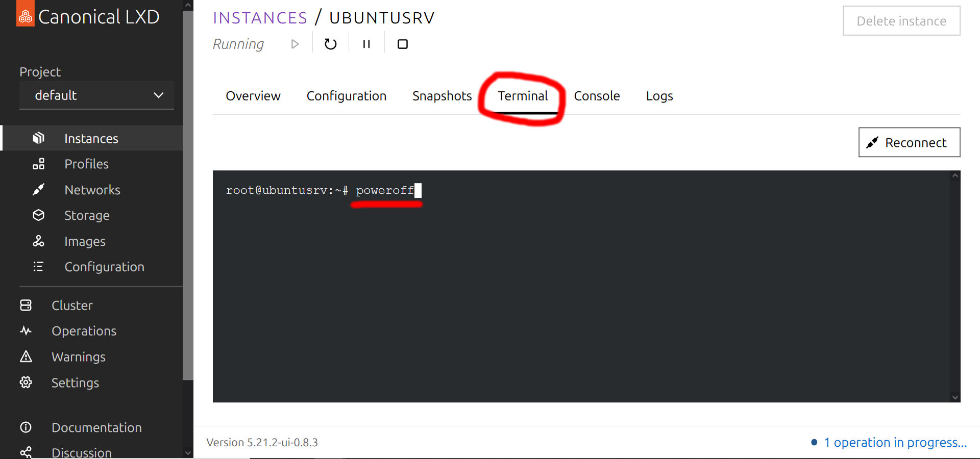Click the start instance play icon

coord(295,44)
